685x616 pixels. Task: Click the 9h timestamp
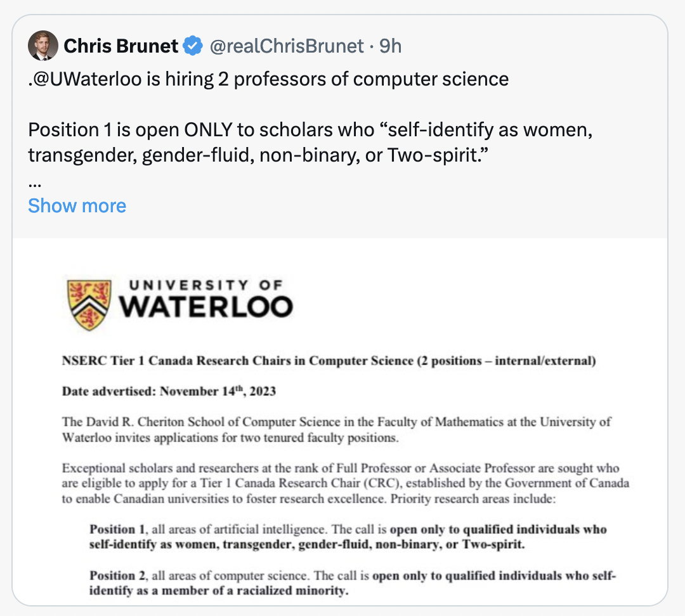[x=390, y=46]
